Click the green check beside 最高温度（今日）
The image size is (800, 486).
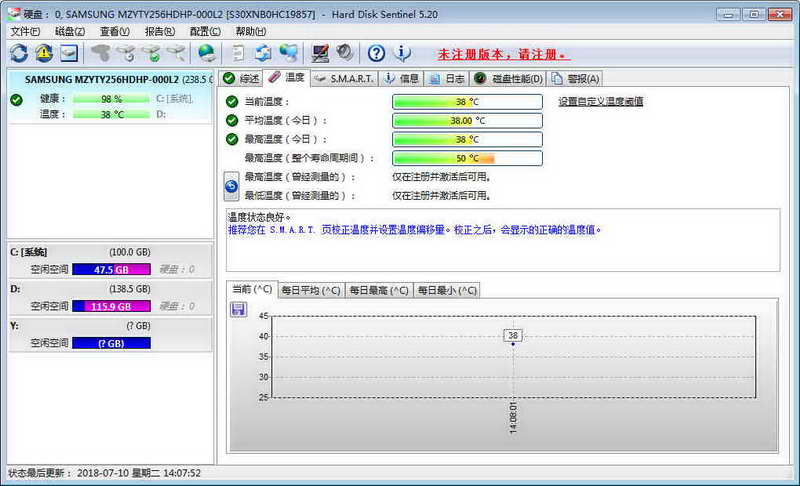coord(232,139)
